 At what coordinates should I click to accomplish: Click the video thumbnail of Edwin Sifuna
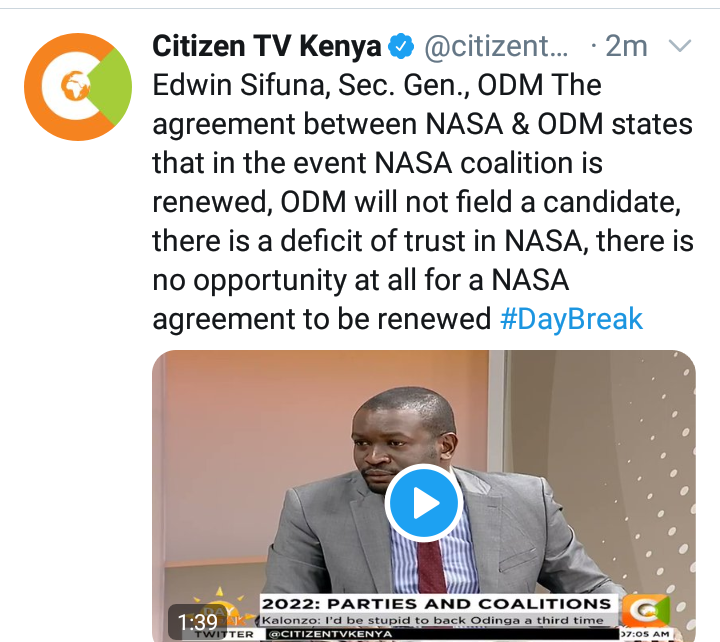(423, 496)
